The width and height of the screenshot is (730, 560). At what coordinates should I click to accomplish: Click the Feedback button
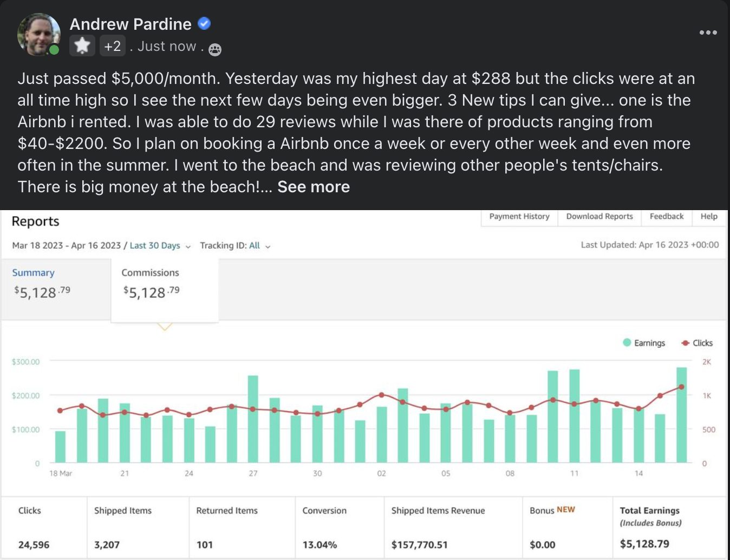coord(667,217)
